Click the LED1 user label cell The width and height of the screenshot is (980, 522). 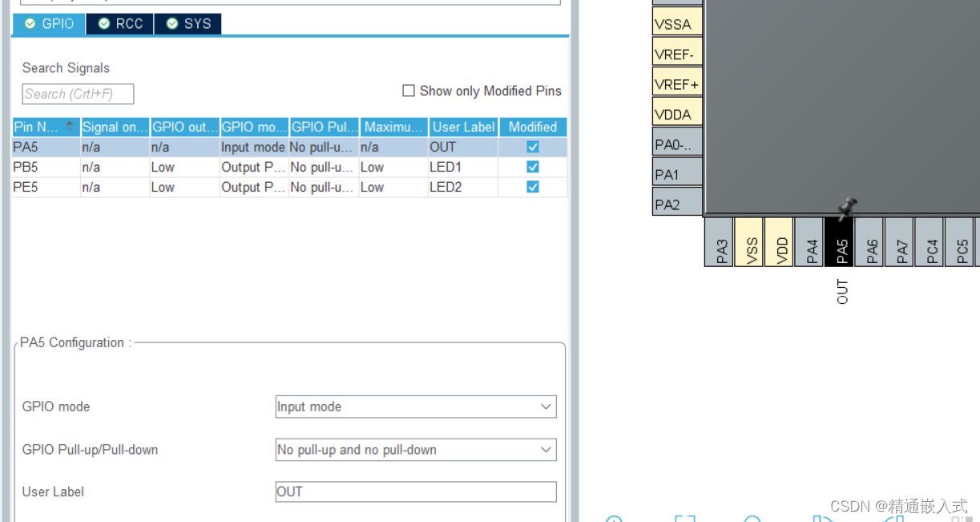(x=463, y=167)
